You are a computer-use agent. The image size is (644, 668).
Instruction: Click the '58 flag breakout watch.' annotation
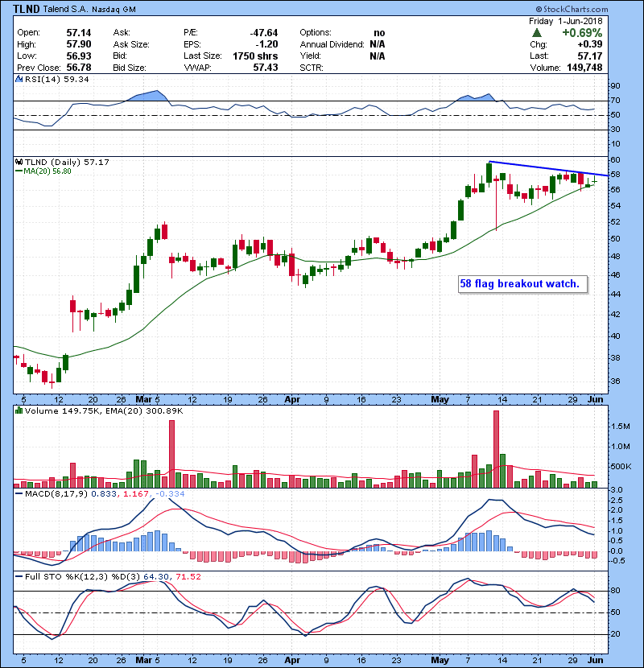point(522,284)
